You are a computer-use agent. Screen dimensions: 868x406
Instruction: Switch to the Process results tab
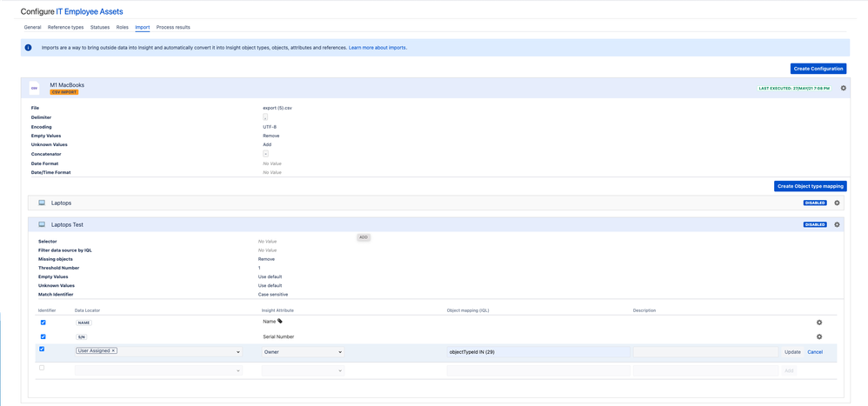173,27
